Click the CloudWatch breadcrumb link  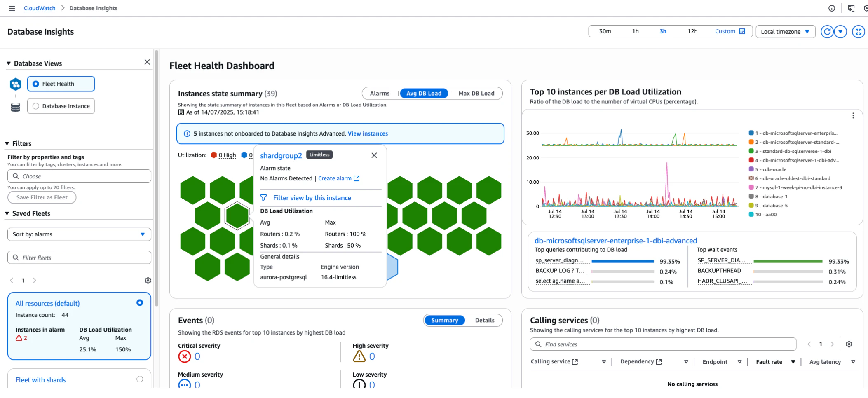coord(40,8)
